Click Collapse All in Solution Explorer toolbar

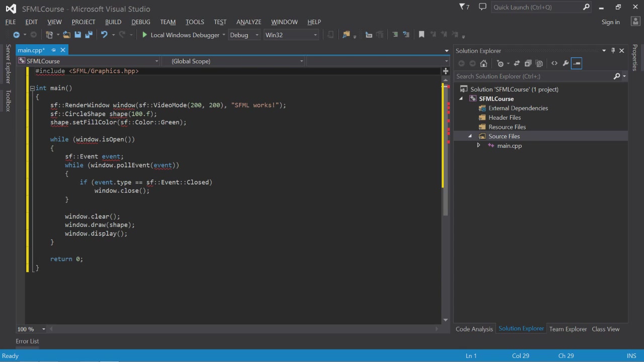click(528, 63)
